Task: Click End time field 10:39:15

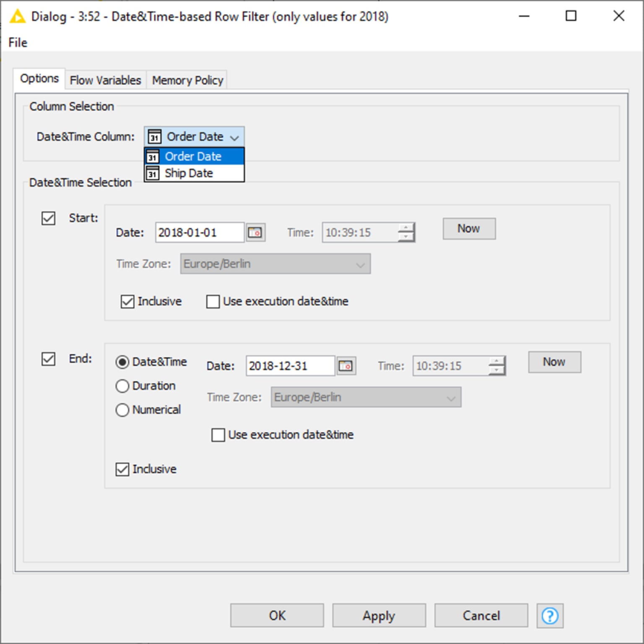Action: (x=451, y=366)
